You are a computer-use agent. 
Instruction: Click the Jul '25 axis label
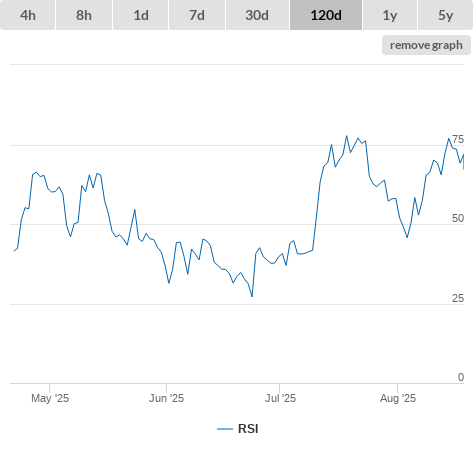[x=280, y=398]
